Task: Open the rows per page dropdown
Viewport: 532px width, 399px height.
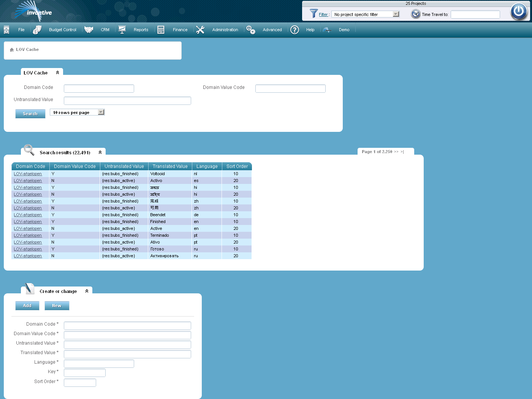Action: (100, 112)
